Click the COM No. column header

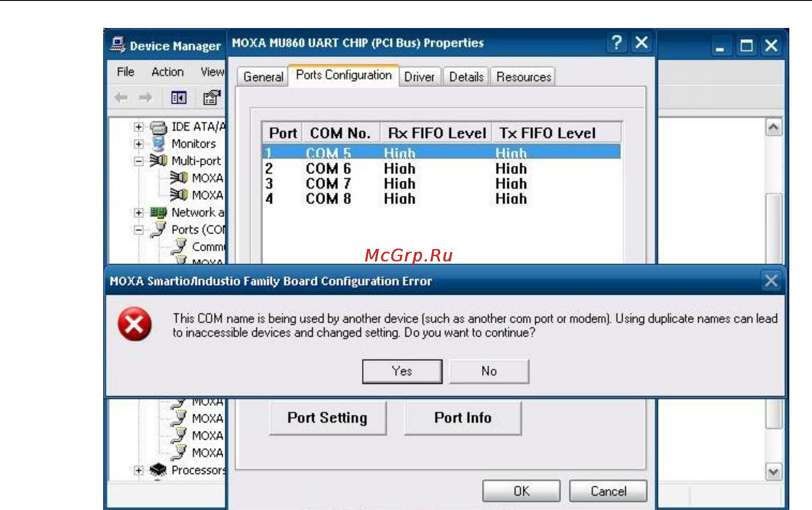coord(341,133)
